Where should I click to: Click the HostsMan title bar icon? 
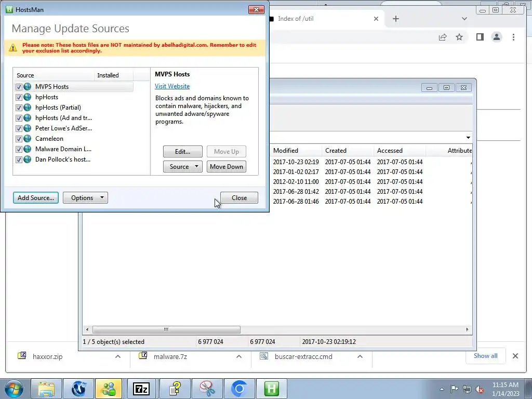[x=9, y=9]
